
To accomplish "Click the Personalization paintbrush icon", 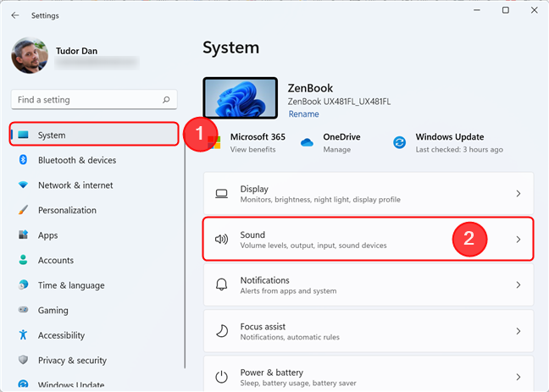I will pos(23,210).
